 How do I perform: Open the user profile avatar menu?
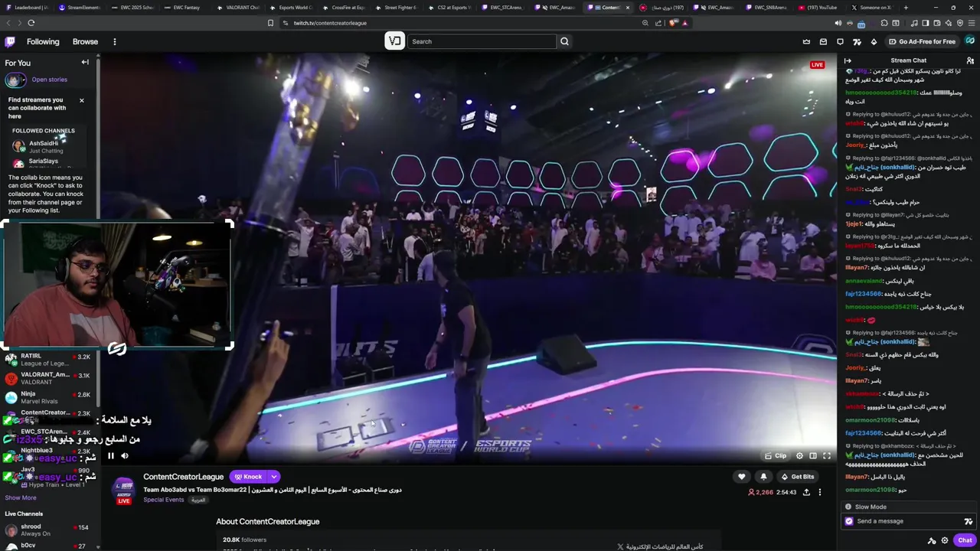pyautogui.click(x=970, y=41)
